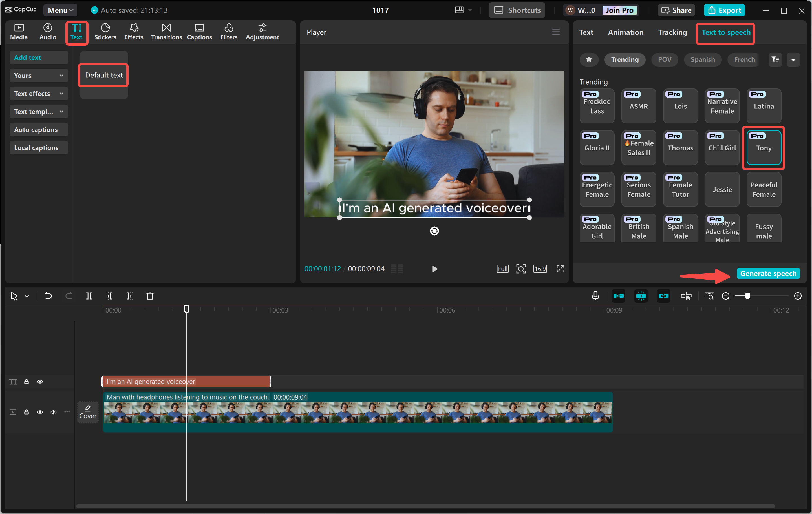Mute the video track audio
The image size is (812, 514).
(x=53, y=412)
